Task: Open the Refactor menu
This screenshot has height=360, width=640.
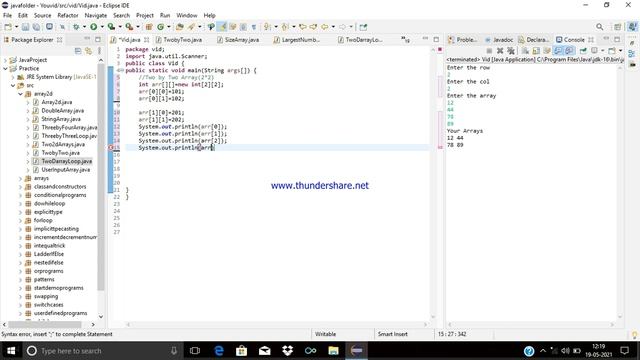Action: [68, 16]
